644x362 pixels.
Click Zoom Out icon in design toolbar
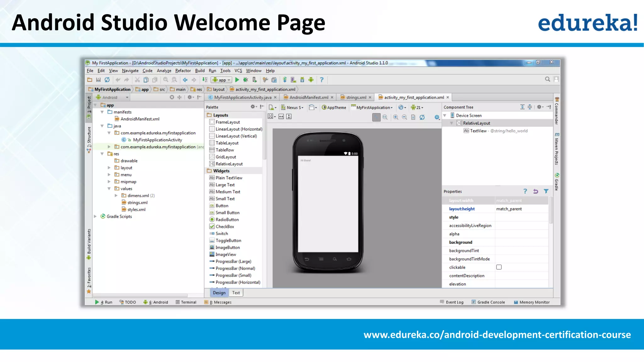click(405, 117)
